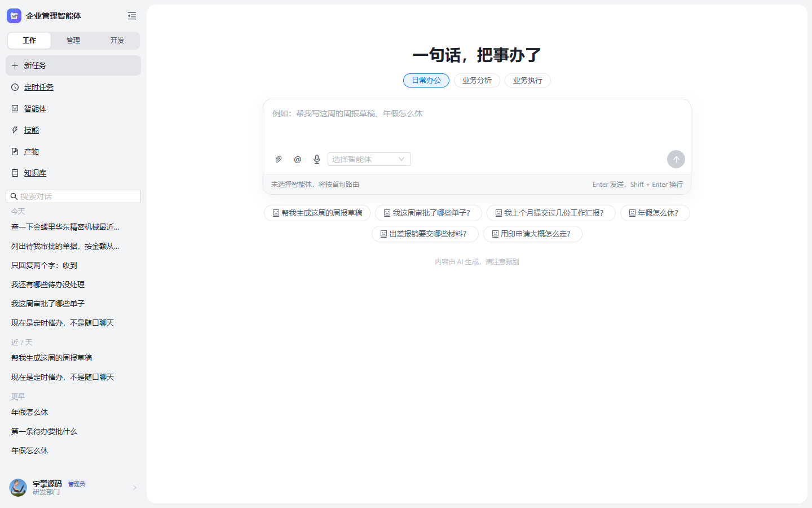Click the 管理员 role badge
This screenshot has width=812, height=508.
pos(77,484)
